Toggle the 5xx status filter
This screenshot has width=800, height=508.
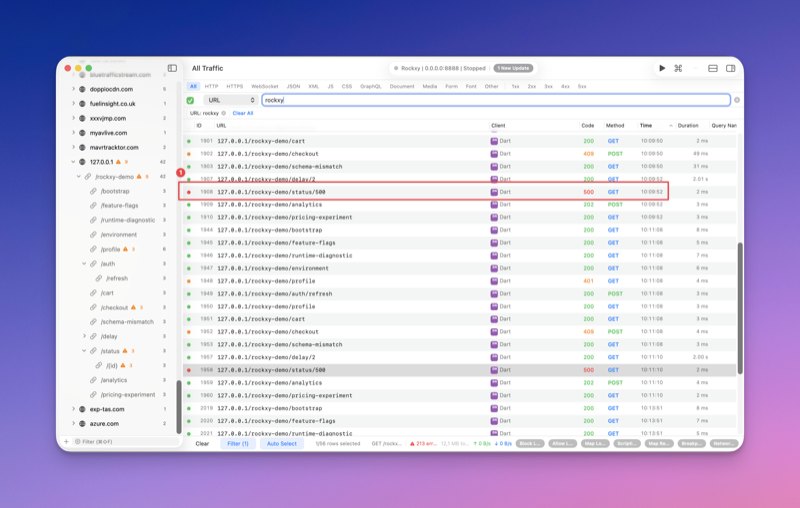click(582, 87)
